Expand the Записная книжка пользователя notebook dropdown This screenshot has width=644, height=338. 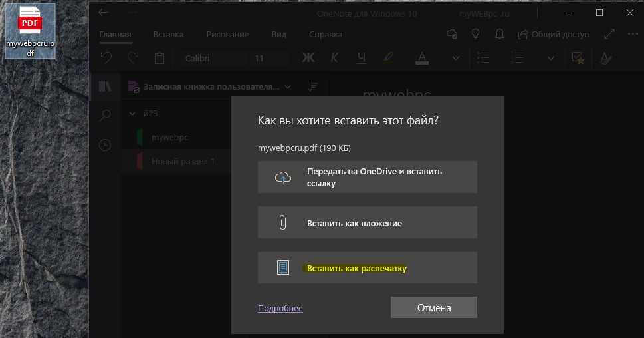[x=288, y=86]
